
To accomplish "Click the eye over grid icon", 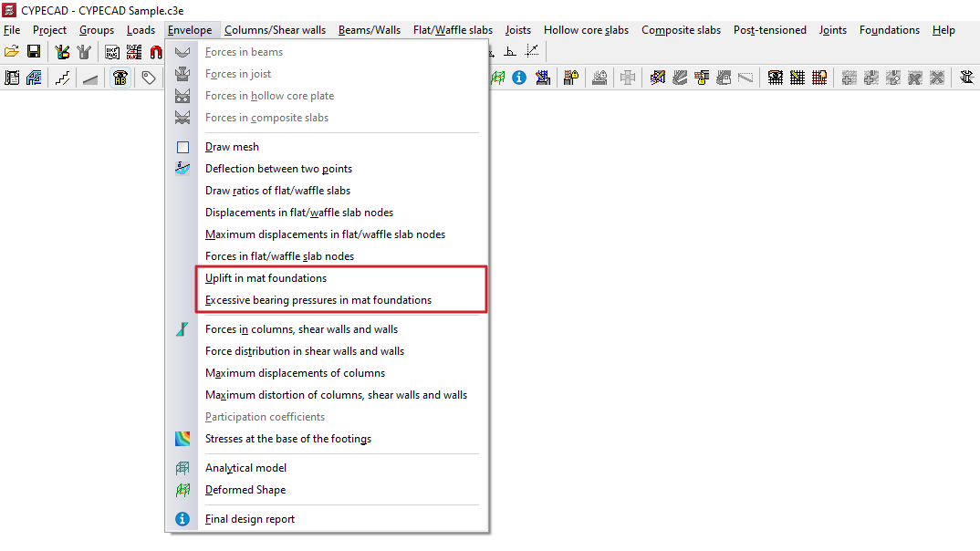I will (775, 78).
